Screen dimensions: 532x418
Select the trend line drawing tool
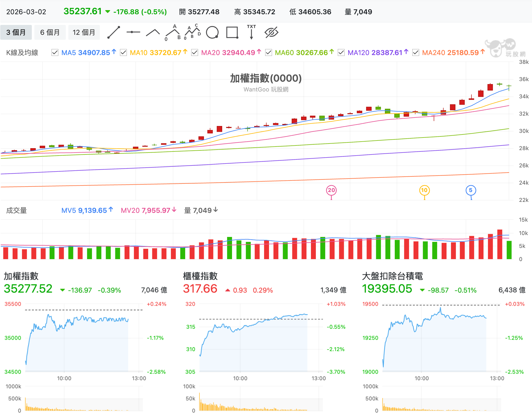[x=114, y=32]
